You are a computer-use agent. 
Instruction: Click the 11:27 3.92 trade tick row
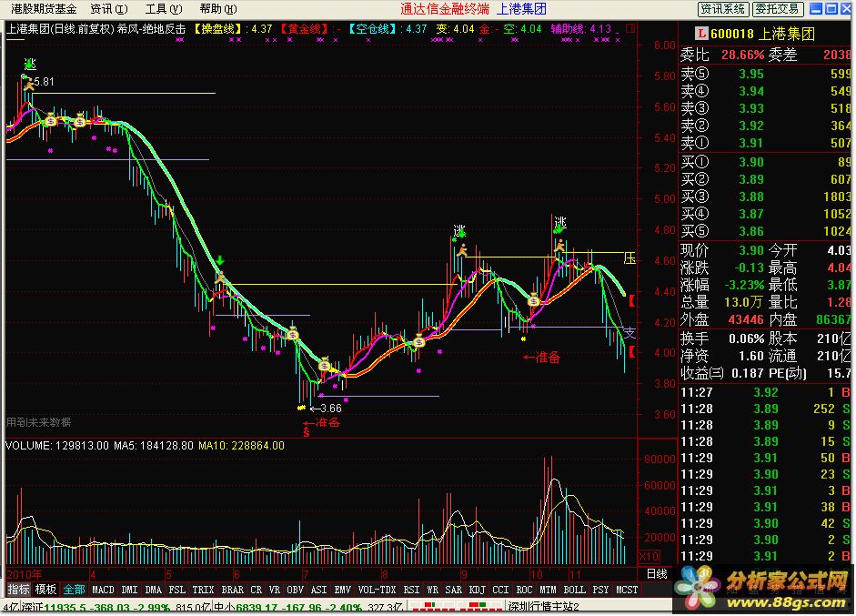pyautogui.click(x=765, y=392)
